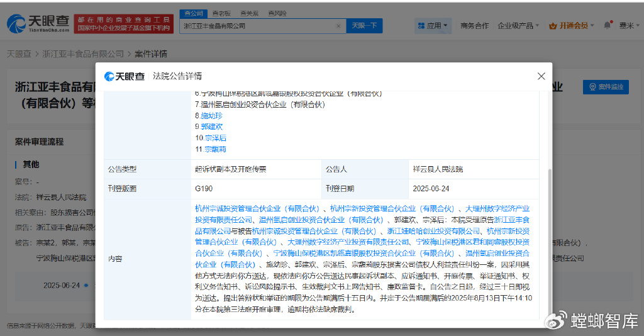
Task: Click the 案件审理流程 section heading
Action: 40,142
